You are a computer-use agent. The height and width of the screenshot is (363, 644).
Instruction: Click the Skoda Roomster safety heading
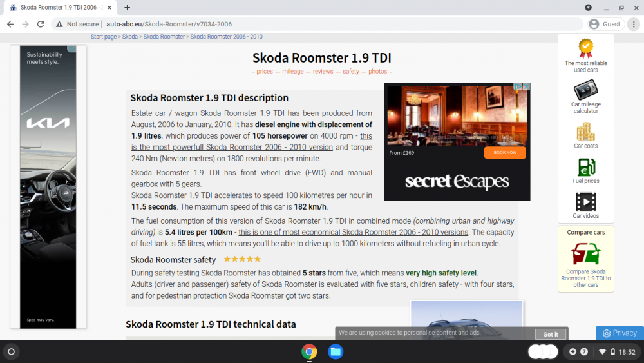pos(173,260)
